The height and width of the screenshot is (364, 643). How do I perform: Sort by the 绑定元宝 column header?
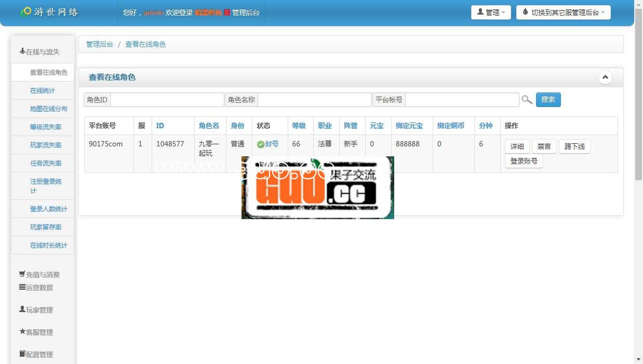[409, 126]
